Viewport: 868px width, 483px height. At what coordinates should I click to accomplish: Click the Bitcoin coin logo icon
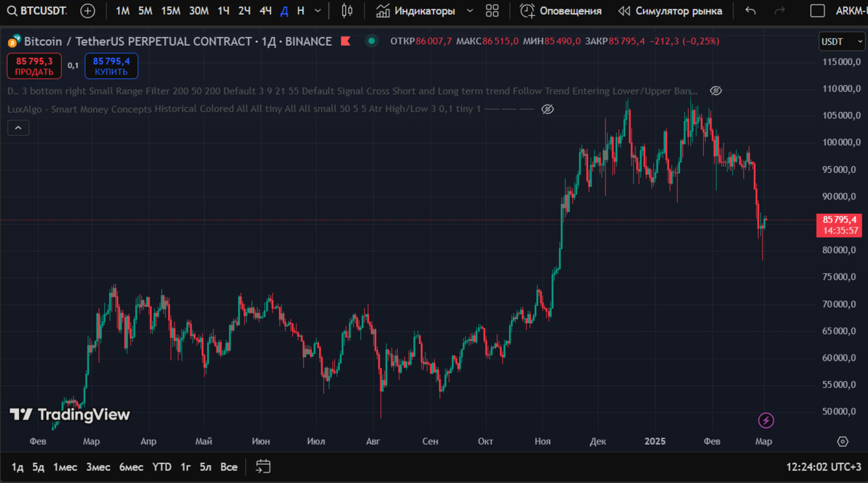tap(14, 41)
